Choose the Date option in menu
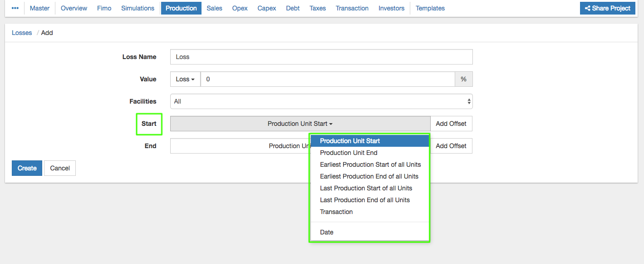 click(x=327, y=232)
